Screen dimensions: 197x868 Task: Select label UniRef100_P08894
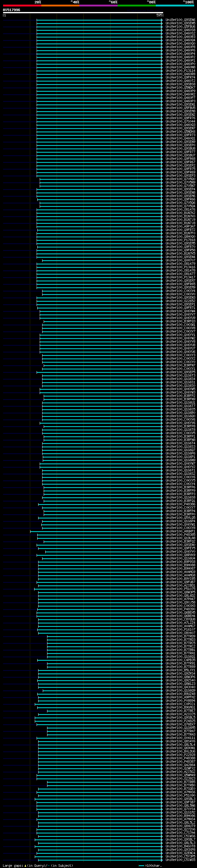point(180,701)
